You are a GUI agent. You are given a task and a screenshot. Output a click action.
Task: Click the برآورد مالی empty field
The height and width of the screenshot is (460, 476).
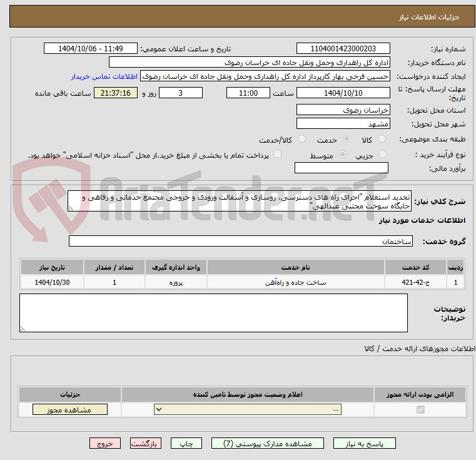click(x=342, y=168)
